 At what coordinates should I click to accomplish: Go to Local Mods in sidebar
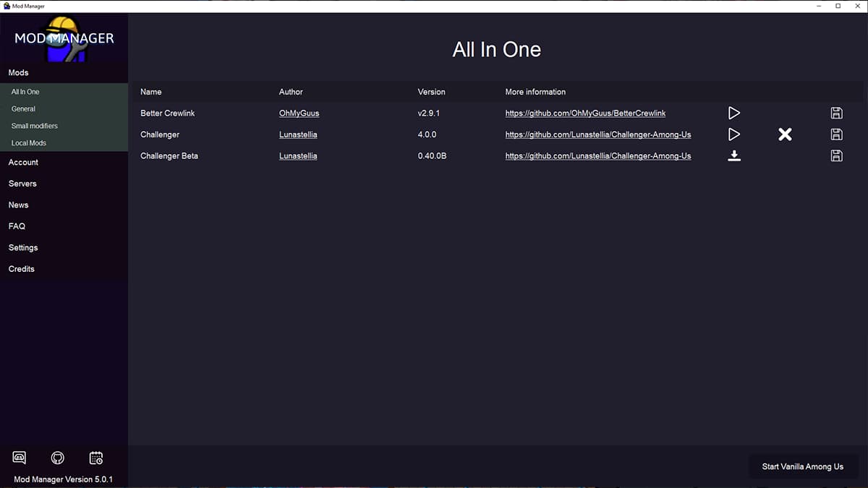pos(29,143)
